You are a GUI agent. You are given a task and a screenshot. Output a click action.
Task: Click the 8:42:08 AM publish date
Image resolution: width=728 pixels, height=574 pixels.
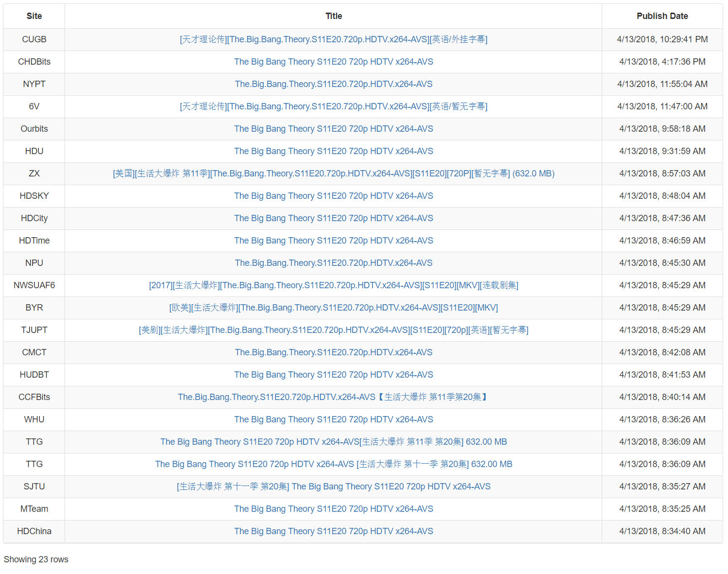[x=662, y=352]
